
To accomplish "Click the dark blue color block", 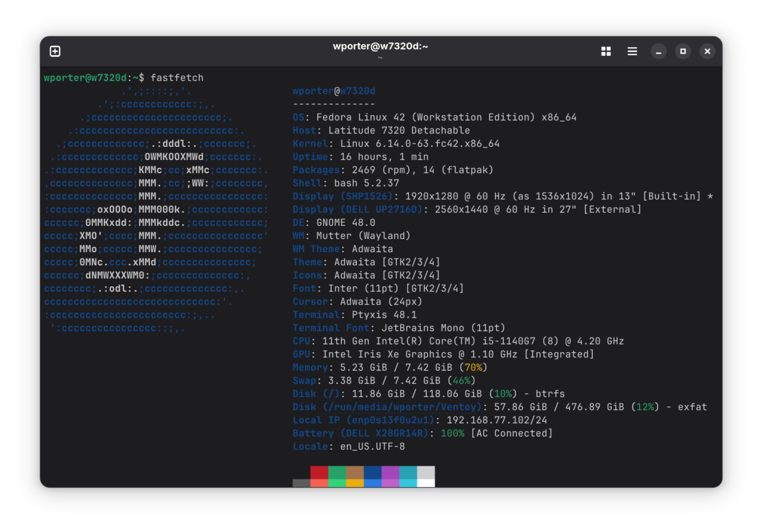I will (x=373, y=472).
